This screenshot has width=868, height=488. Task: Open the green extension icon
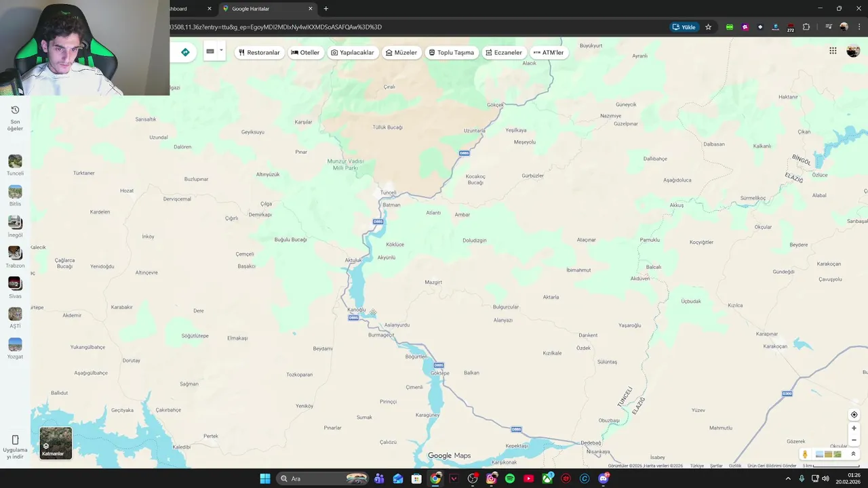[730, 27]
